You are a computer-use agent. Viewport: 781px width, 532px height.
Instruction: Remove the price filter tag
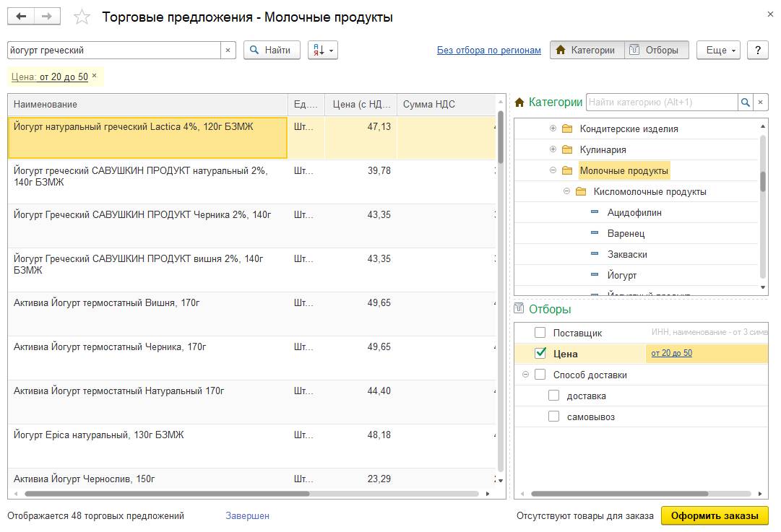coord(94,76)
